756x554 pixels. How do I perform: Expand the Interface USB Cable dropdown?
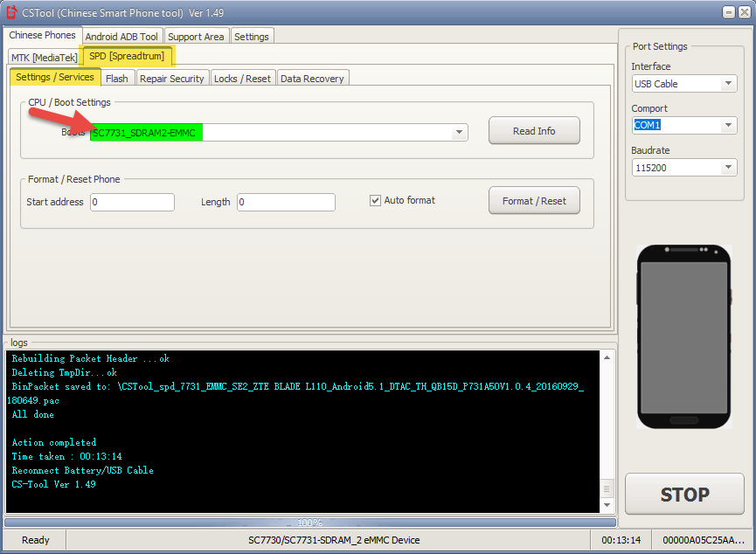[x=728, y=84]
